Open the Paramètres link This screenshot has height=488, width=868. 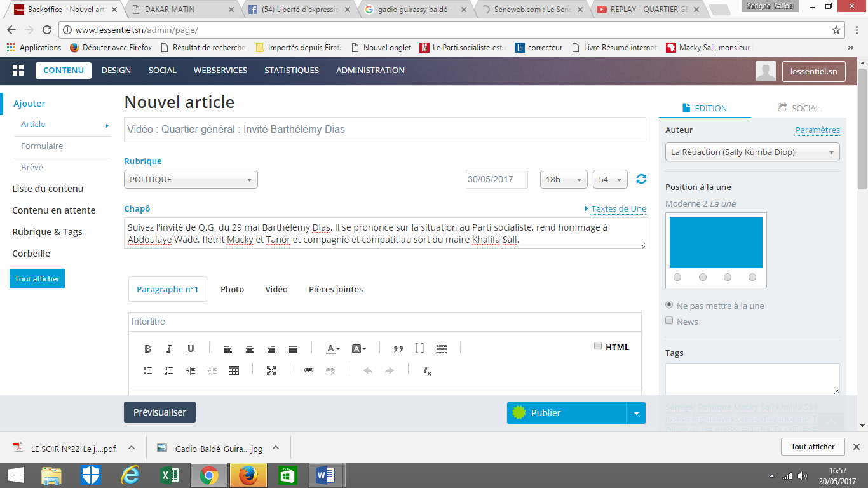[x=817, y=130]
